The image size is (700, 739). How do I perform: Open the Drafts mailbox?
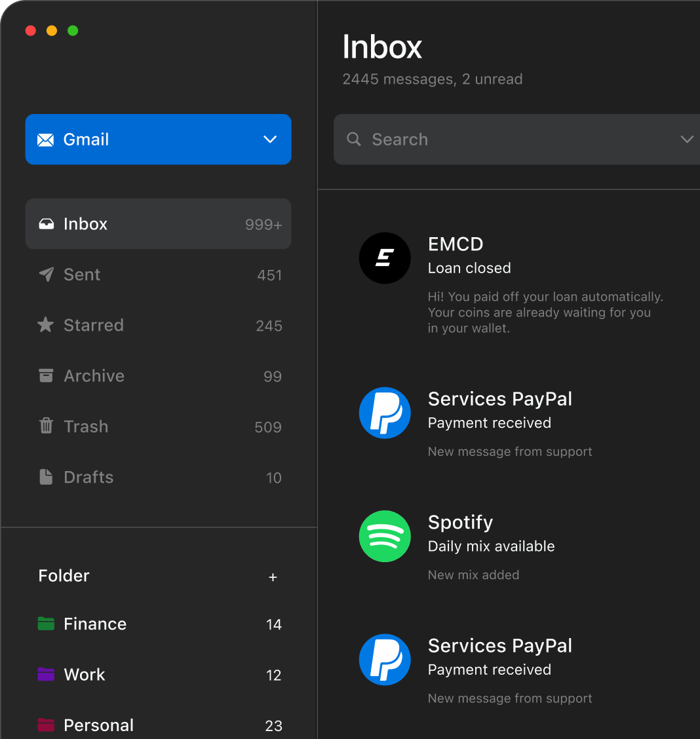point(159,477)
